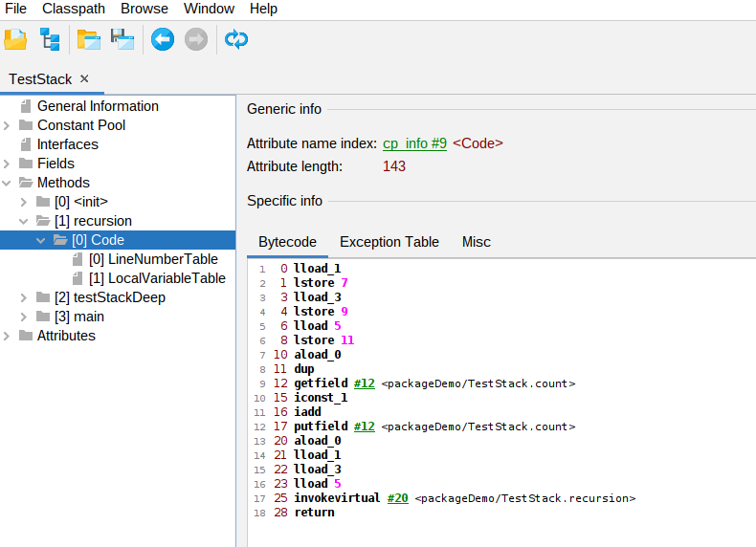This screenshot has width=756, height=547.
Task: Collapse the [1] recursion method node
Action: (x=24, y=221)
